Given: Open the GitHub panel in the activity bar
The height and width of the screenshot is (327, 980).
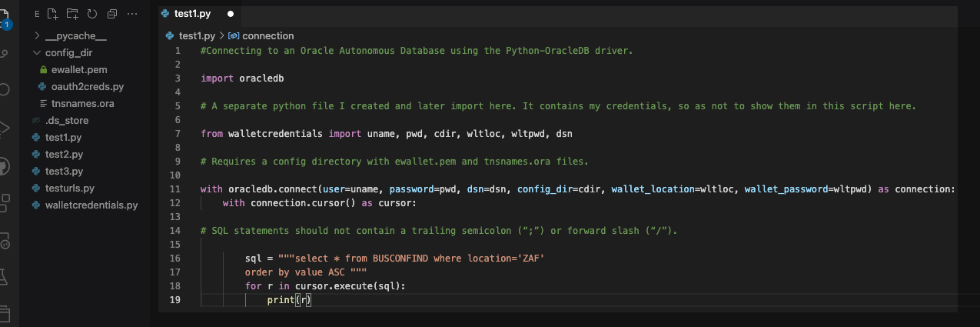Looking at the screenshot, I should coord(4,167).
